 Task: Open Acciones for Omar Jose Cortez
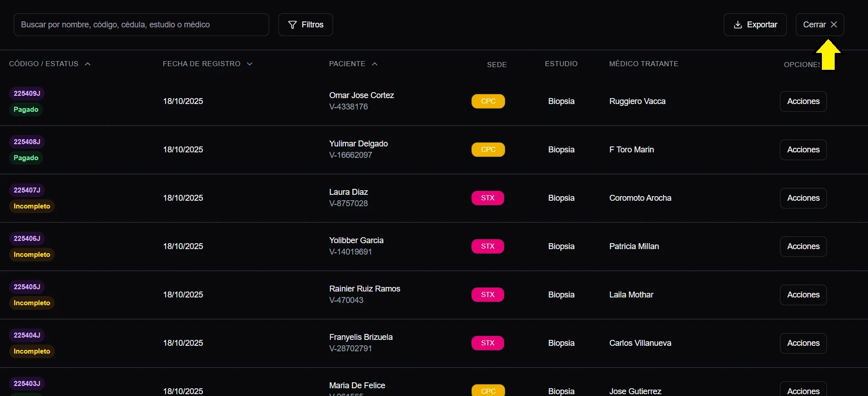803,101
